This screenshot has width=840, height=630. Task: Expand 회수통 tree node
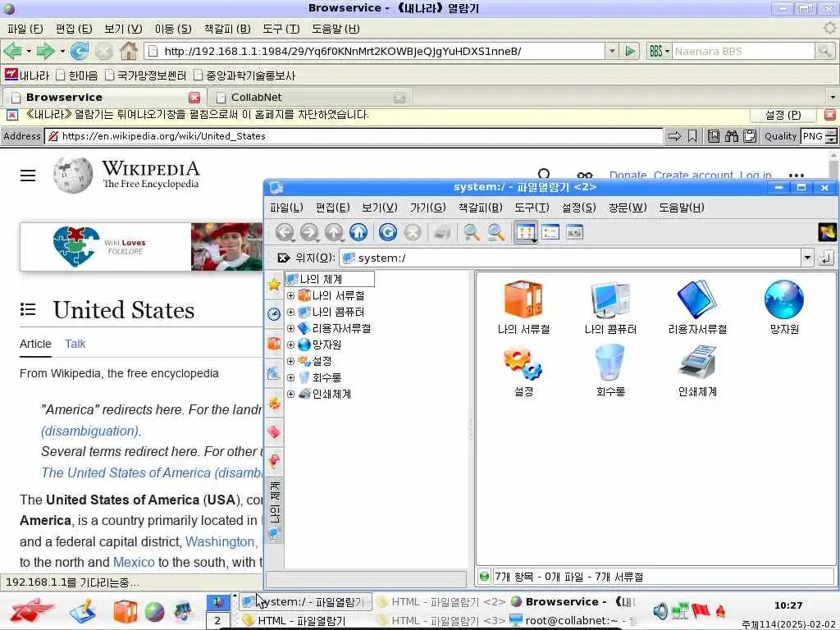click(290, 377)
